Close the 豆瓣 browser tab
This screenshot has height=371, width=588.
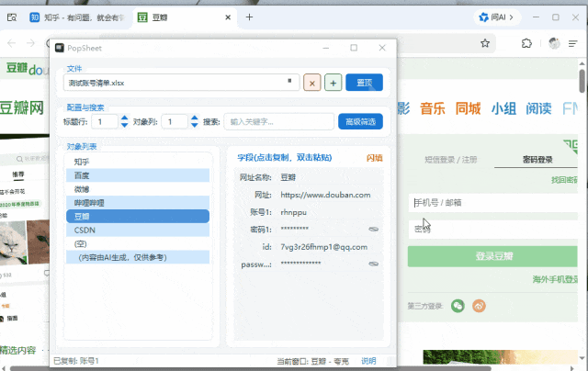tap(228, 17)
